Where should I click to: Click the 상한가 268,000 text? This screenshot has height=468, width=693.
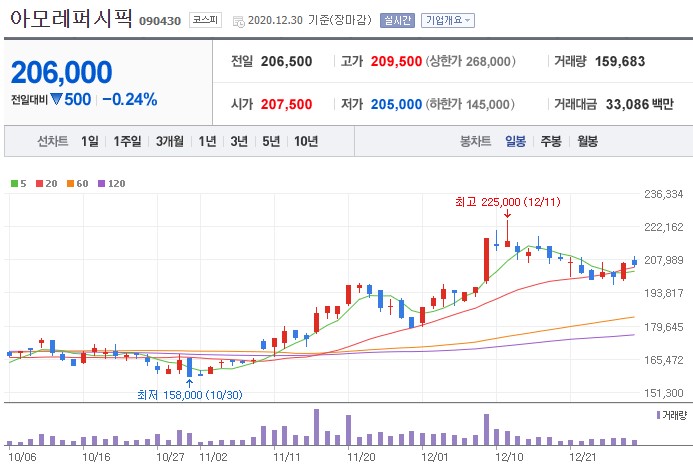(471, 61)
